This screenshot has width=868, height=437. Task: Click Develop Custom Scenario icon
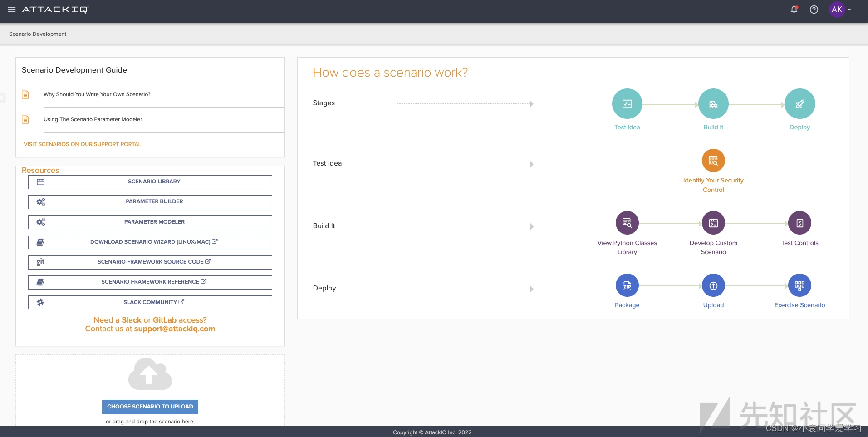713,223
